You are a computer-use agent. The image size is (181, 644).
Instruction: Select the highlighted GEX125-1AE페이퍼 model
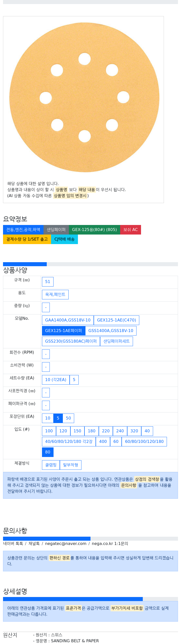click(64, 331)
